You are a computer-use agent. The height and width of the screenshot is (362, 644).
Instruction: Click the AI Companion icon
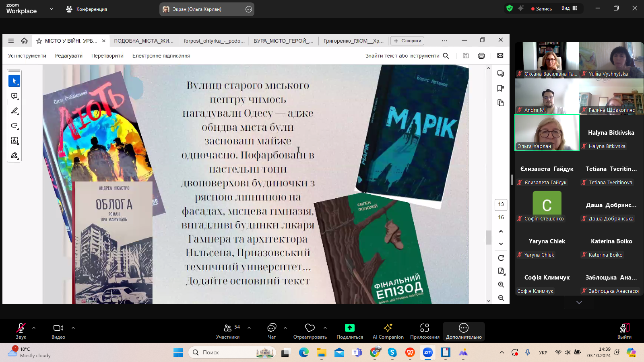(388, 331)
